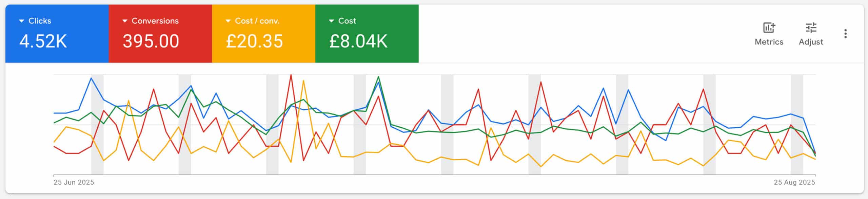Viewport: 868px width, 199px height.
Task: Click the 395.00 conversions value
Action: (x=151, y=41)
